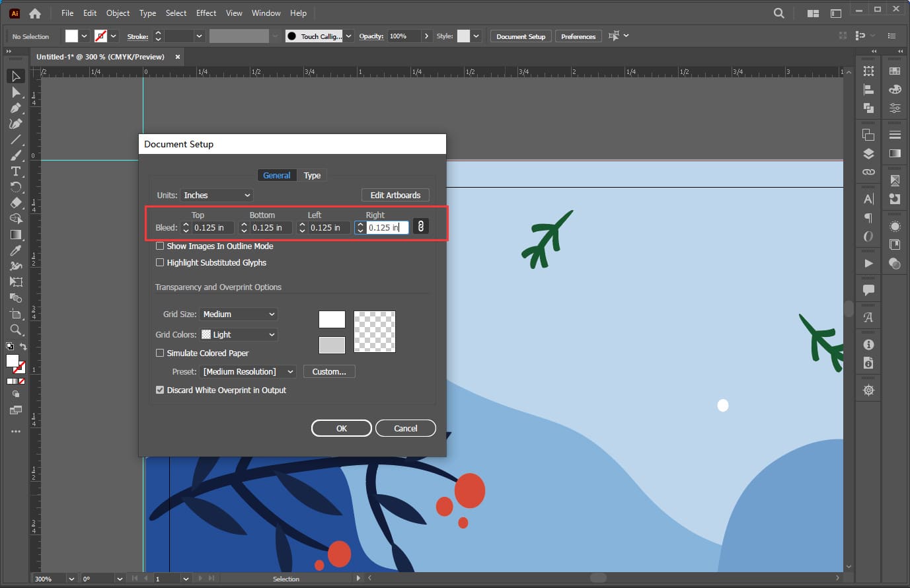Viewport: 910px width, 588px height.
Task: Switch to the Type tab
Action: pos(312,175)
